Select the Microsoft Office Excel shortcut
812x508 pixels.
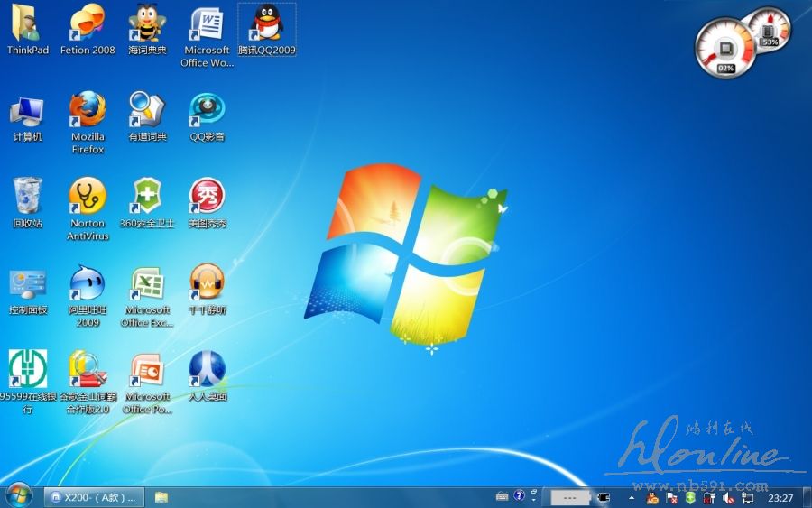[x=147, y=284]
